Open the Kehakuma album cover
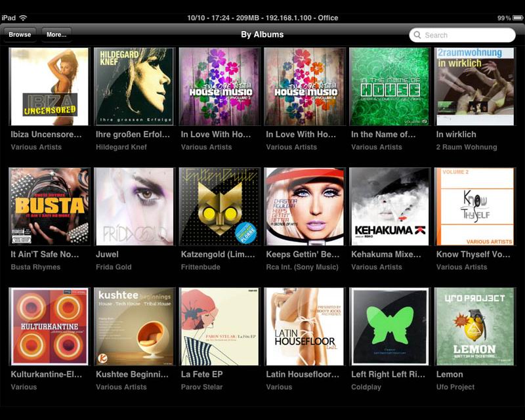Viewport: 525px width, 420px height. 390,207
